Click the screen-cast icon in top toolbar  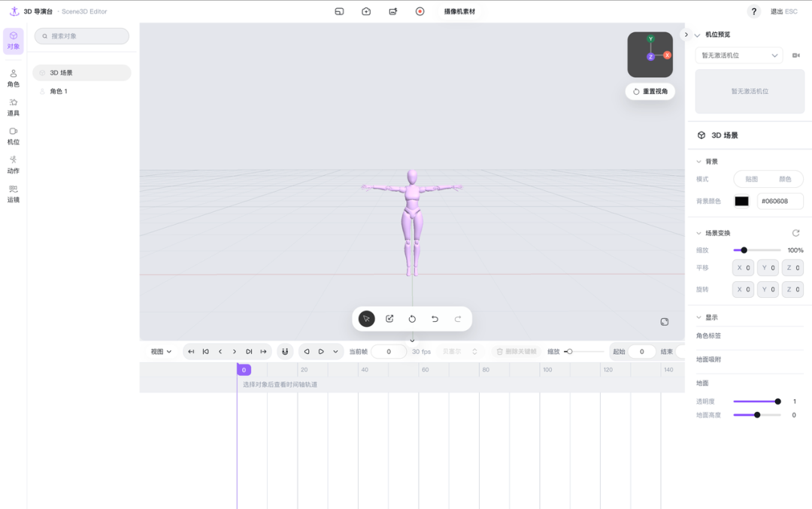pyautogui.click(x=339, y=11)
